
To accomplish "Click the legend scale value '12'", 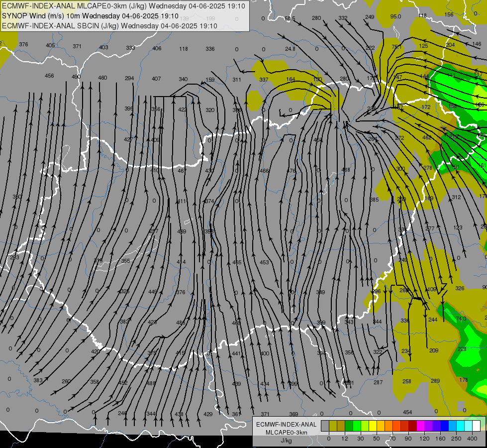I will [x=345, y=439].
